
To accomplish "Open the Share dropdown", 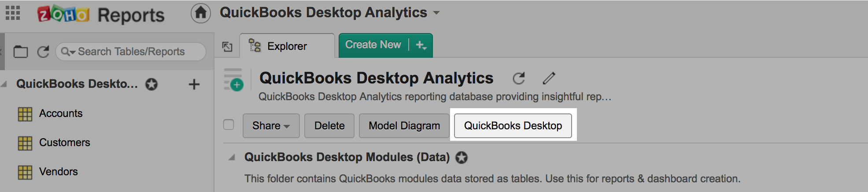I will click(271, 126).
